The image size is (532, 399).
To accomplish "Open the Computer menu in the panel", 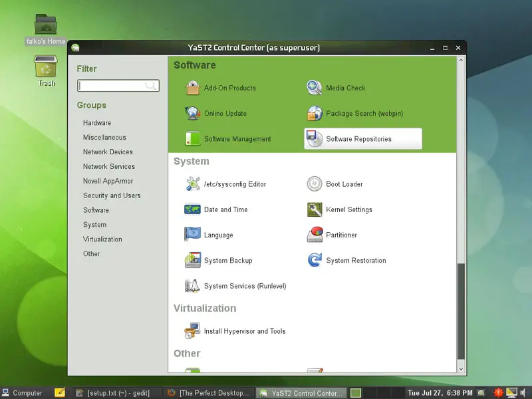I will (x=23, y=393).
